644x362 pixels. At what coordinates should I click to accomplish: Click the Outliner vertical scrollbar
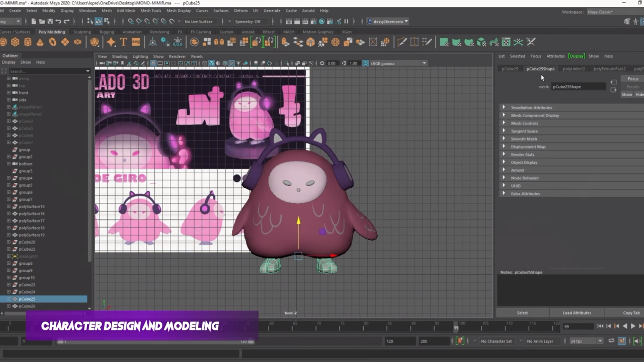click(x=89, y=171)
